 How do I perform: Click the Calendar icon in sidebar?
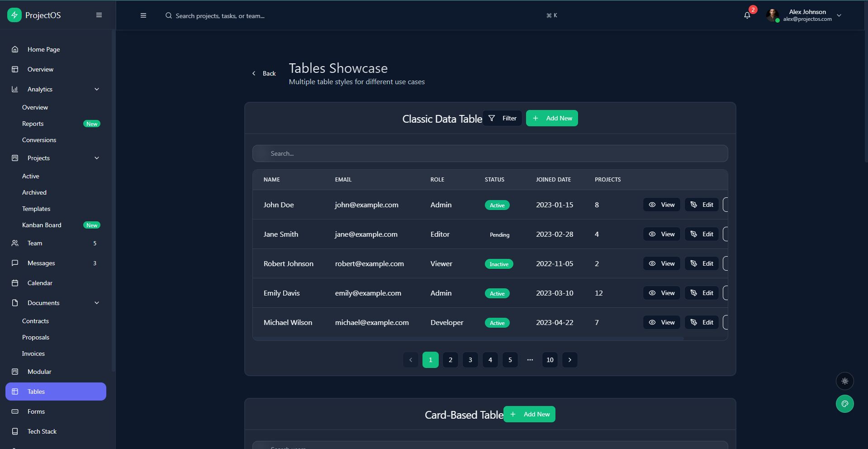(15, 283)
